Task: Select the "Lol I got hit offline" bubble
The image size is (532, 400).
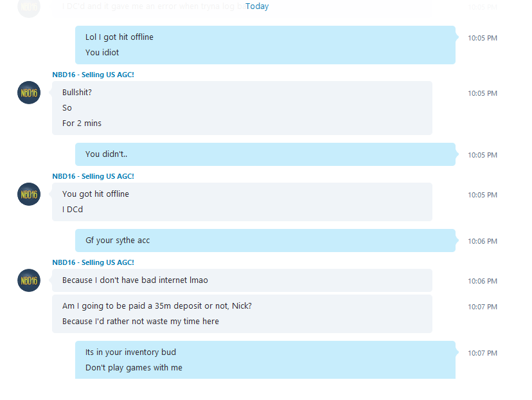Action: click(265, 45)
